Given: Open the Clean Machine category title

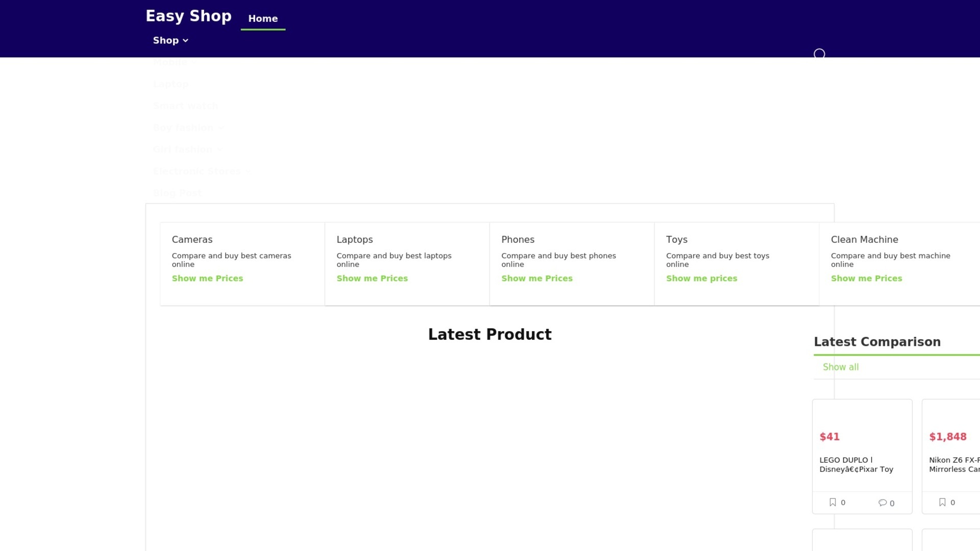Looking at the screenshot, I should tap(864, 240).
